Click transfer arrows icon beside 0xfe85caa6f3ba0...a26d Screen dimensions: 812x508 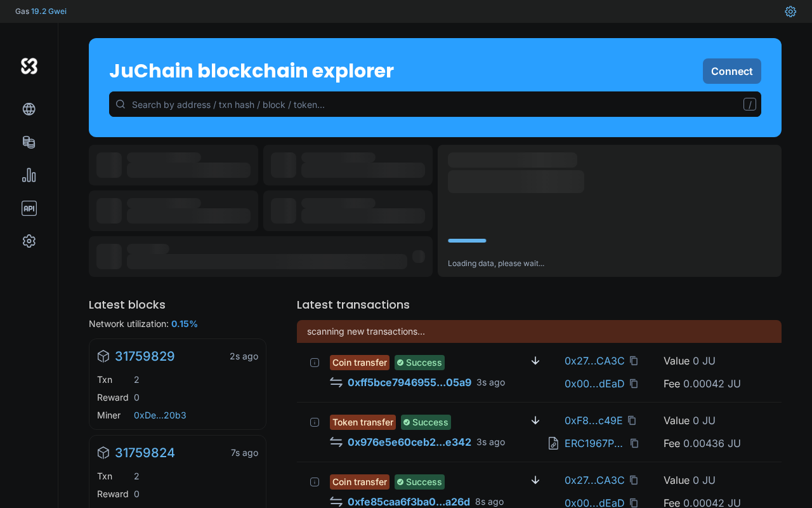click(x=336, y=502)
